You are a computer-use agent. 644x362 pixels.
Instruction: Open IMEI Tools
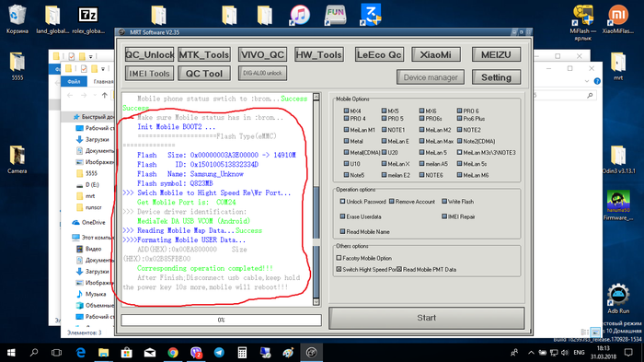[149, 73]
